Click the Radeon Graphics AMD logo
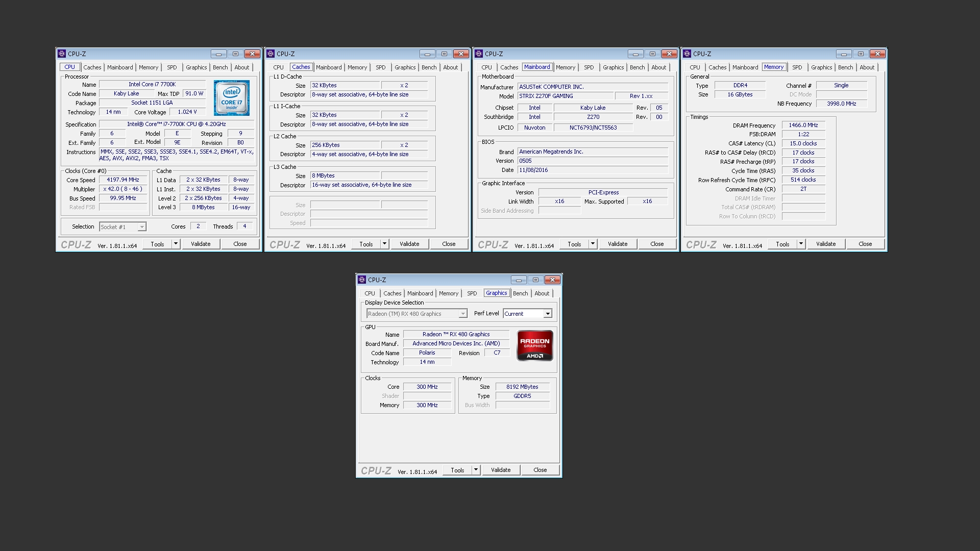 [x=534, y=345]
